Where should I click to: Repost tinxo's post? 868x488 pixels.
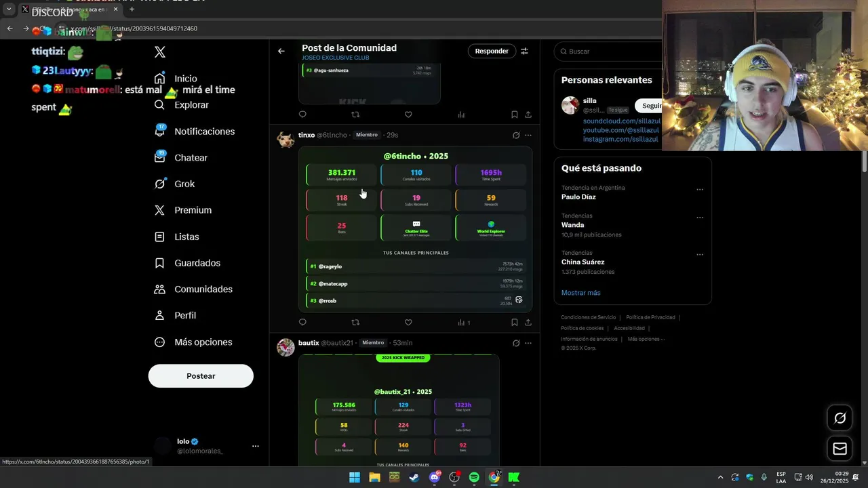tap(355, 323)
